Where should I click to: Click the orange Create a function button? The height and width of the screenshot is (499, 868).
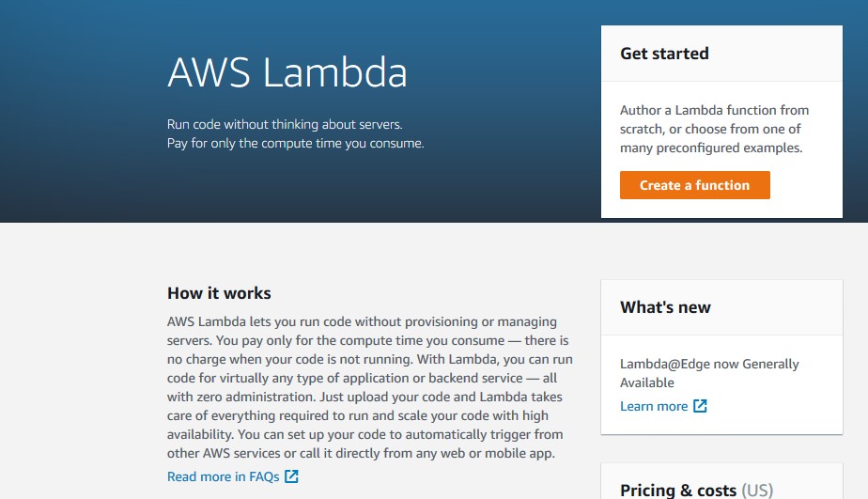pyautogui.click(x=695, y=185)
